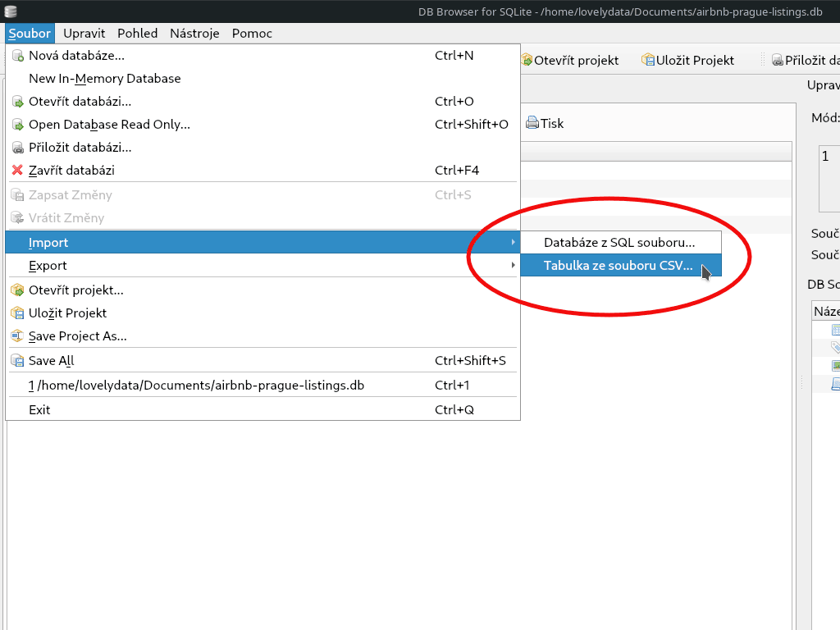This screenshot has height=630, width=840.
Task: Click the red X Zavřít databázi icon
Action: click(x=18, y=171)
